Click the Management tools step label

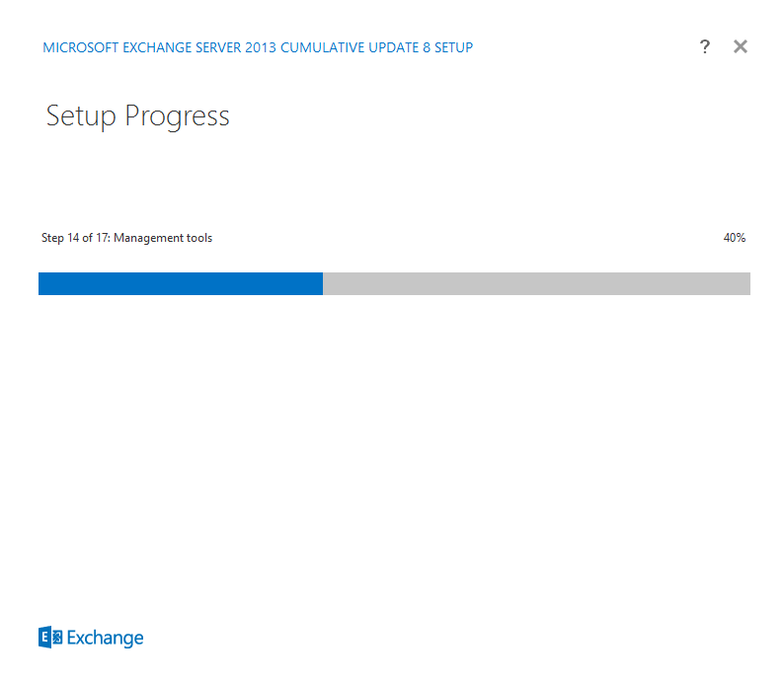click(x=163, y=238)
